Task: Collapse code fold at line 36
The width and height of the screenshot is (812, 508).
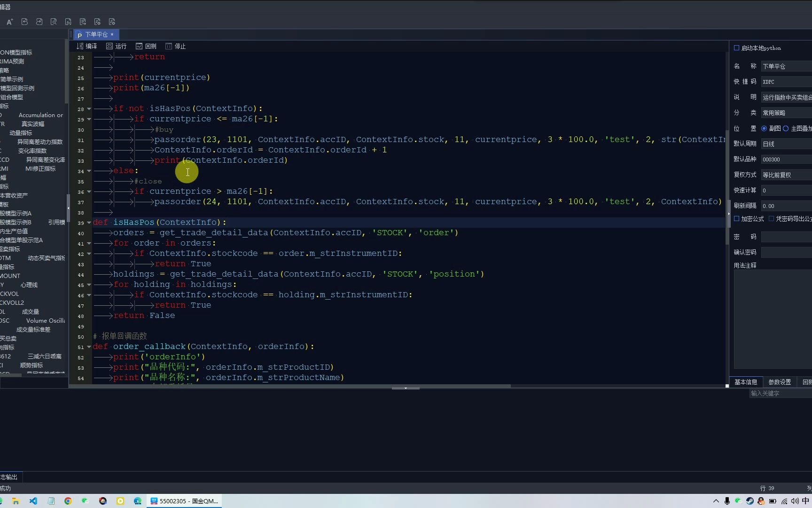Action: (x=89, y=191)
